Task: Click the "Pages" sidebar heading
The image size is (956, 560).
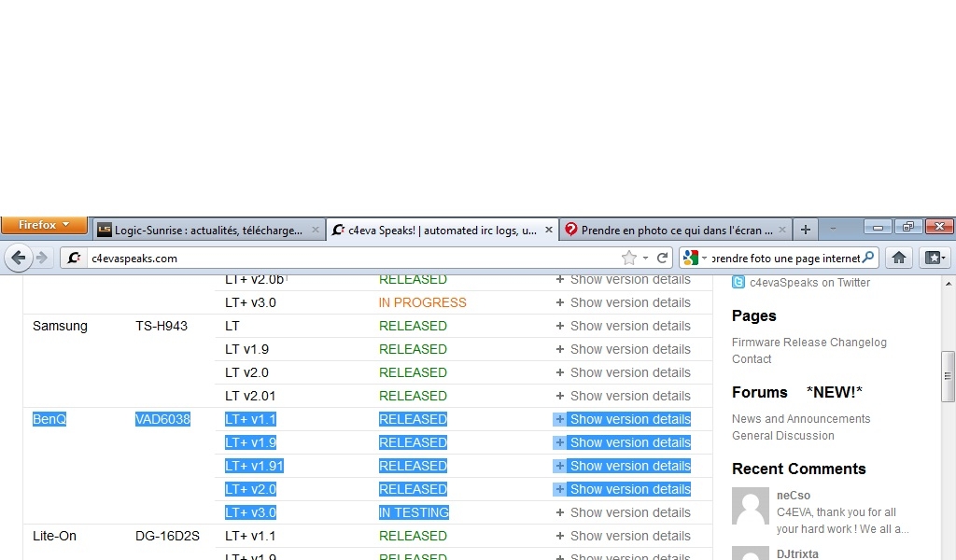Action: 754,315
